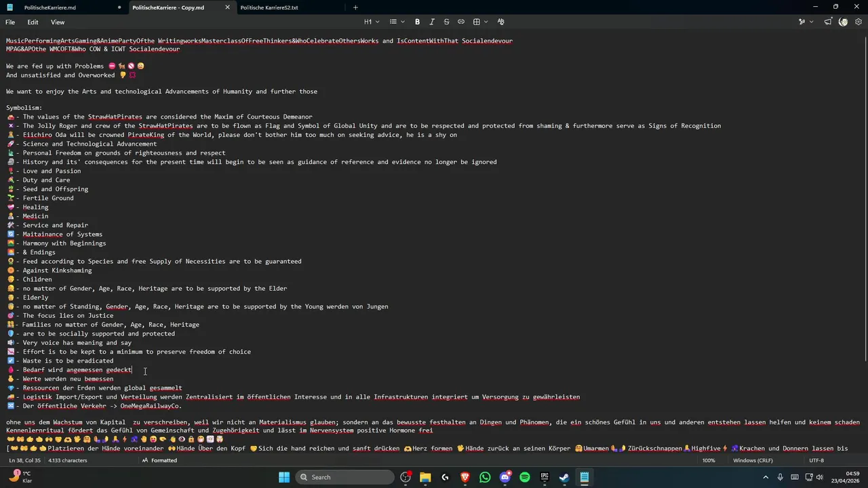This screenshot has width=868, height=488.
Task: Open the Logitech G Hub taskbar icon
Action: click(445, 477)
